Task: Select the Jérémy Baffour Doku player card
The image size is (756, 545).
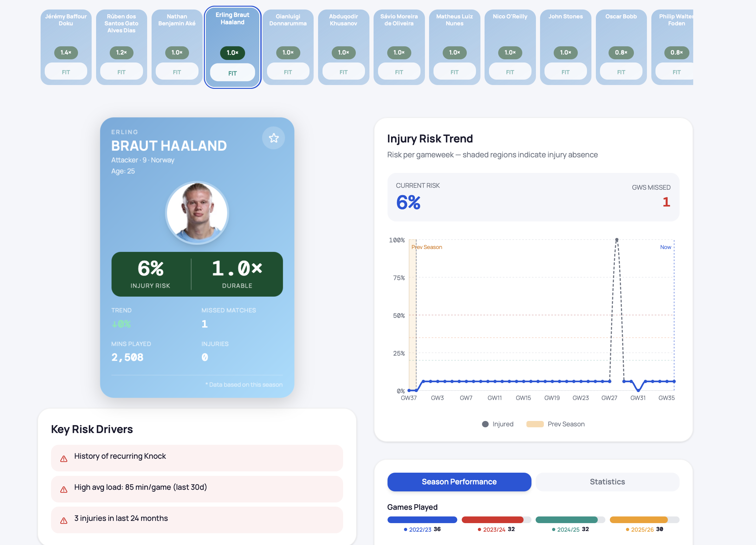Action: (66, 47)
